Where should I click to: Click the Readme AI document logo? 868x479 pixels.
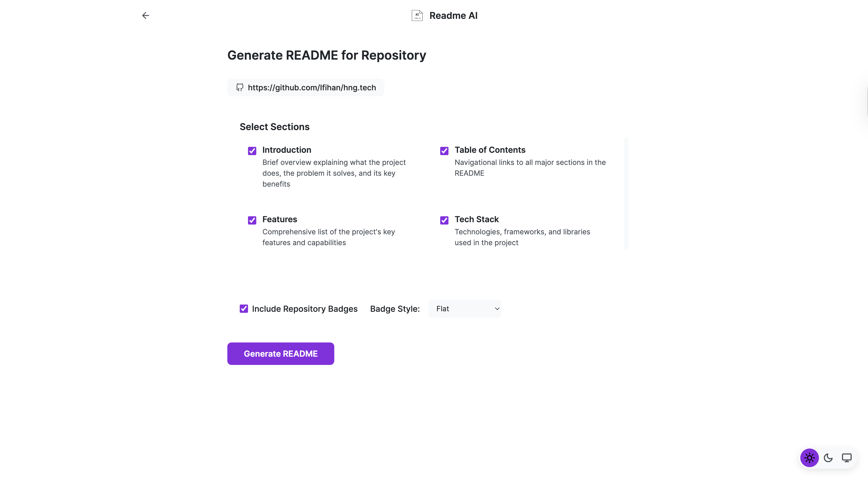coord(417,15)
